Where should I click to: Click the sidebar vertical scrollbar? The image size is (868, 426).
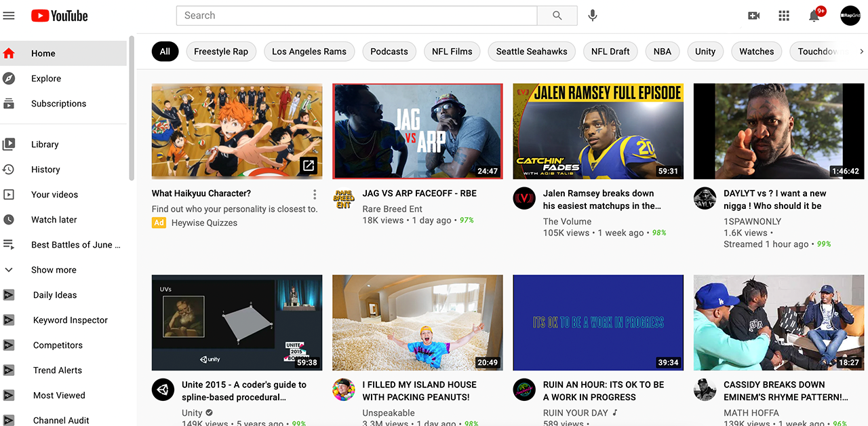coord(132,109)
